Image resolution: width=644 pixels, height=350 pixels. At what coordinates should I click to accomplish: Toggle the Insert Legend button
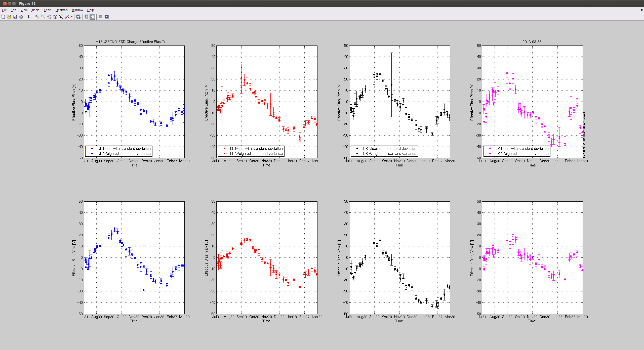[93, 17]
